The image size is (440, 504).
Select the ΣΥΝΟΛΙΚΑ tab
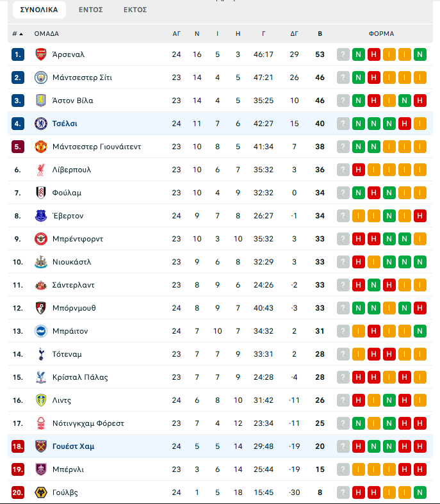[x=39, y=10]
